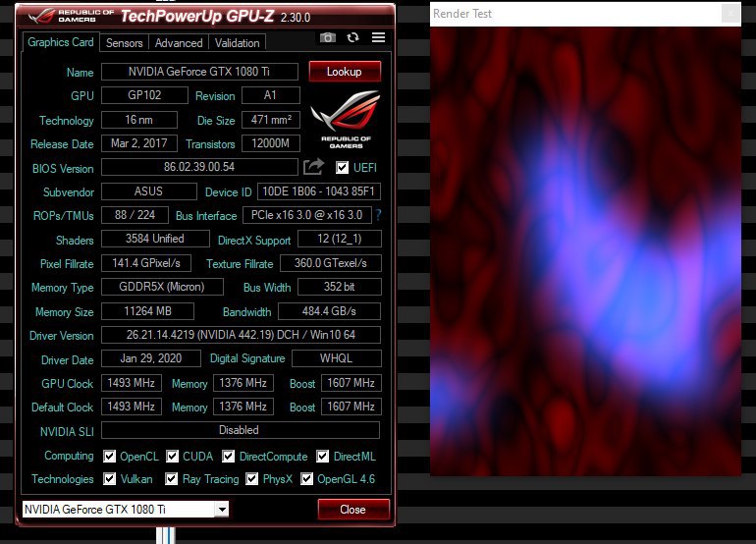Toggle the CUDA checkbox
Image resolution: width=756 pixels, height=544 pixels.
coord(172,457)
